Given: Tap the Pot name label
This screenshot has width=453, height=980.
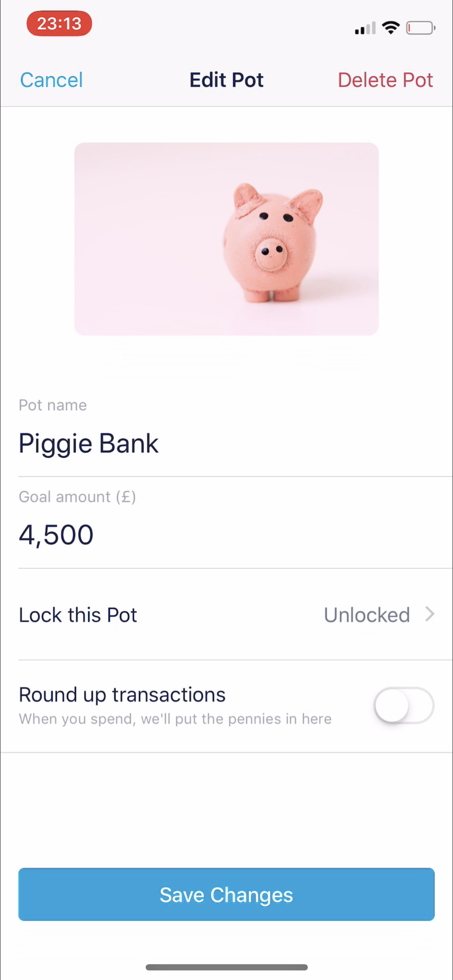Looking at the screenshot, I should point(53,405).
